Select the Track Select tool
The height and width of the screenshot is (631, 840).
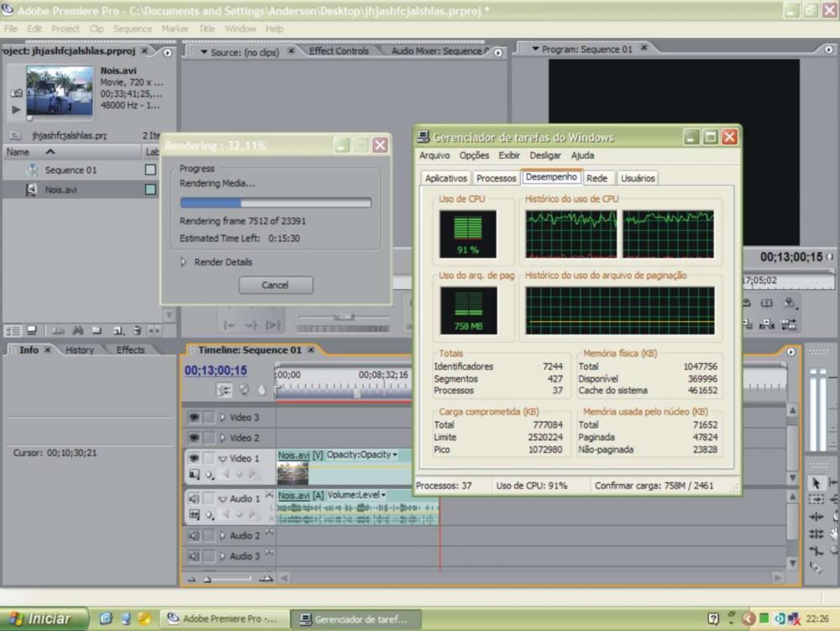pyautogui.click(x=815, y=500)
